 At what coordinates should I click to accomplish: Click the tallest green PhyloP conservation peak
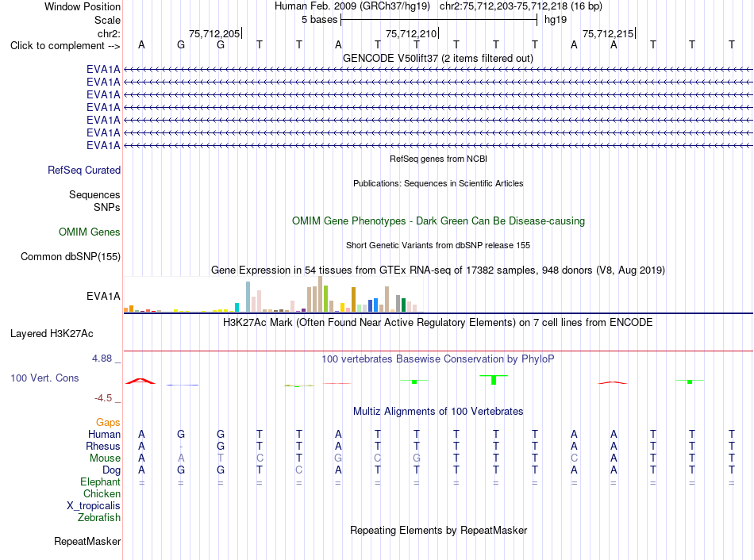point(494,380)
